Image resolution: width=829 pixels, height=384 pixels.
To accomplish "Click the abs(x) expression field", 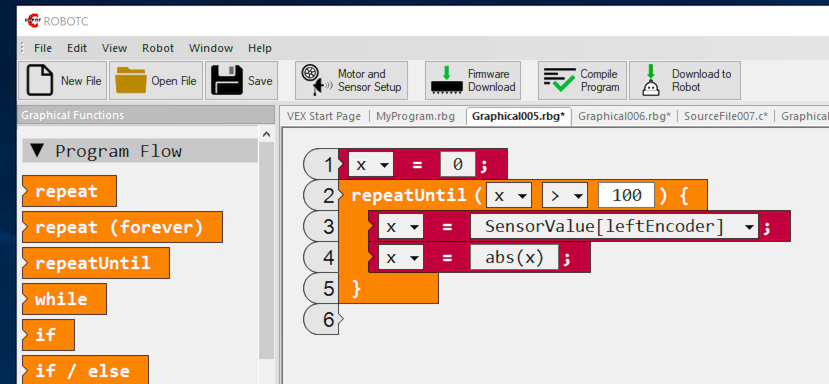I will (x=514, y=258).
